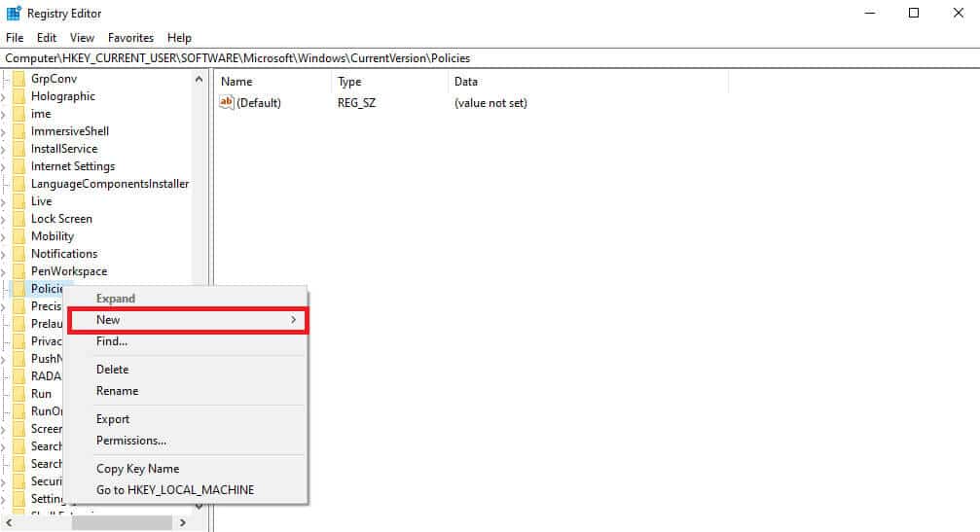Screen dimensions: 980x532
Task: Click the horizontal scroll-right arrow
Action: [183, 522]
